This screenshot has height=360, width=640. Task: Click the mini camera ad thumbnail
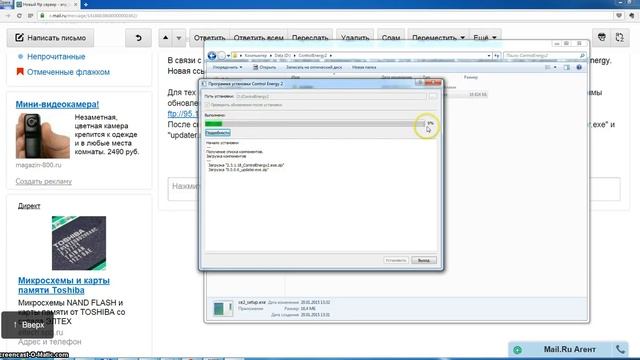pos(42,136)
